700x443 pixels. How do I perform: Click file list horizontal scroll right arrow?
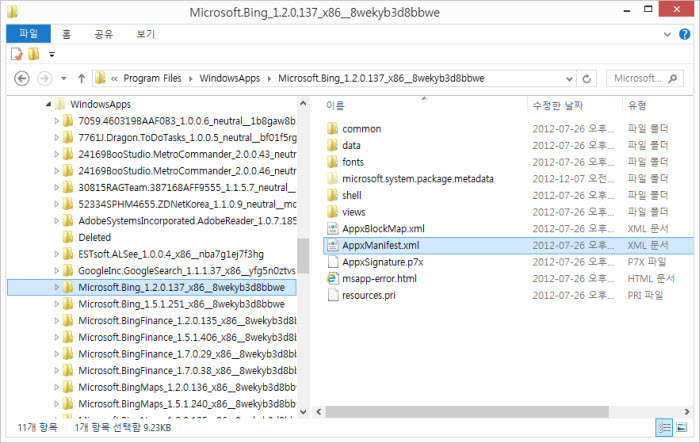687,412
